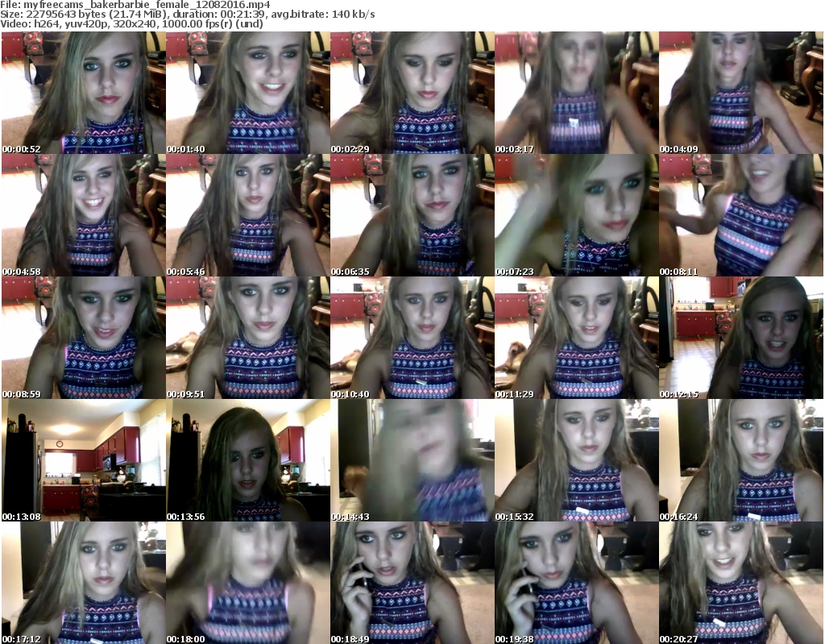
Task: Click the 00:16:24 preview frame
Action: 741,460
